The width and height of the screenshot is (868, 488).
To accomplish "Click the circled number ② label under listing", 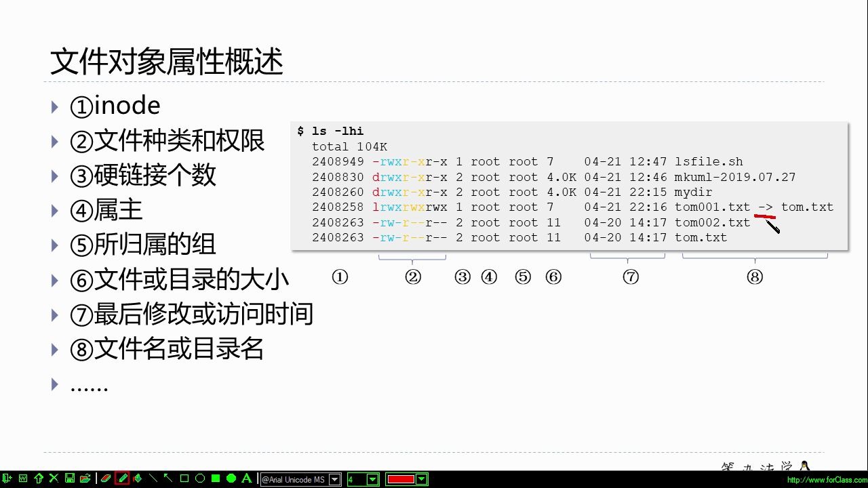I will tap(413, 277).
